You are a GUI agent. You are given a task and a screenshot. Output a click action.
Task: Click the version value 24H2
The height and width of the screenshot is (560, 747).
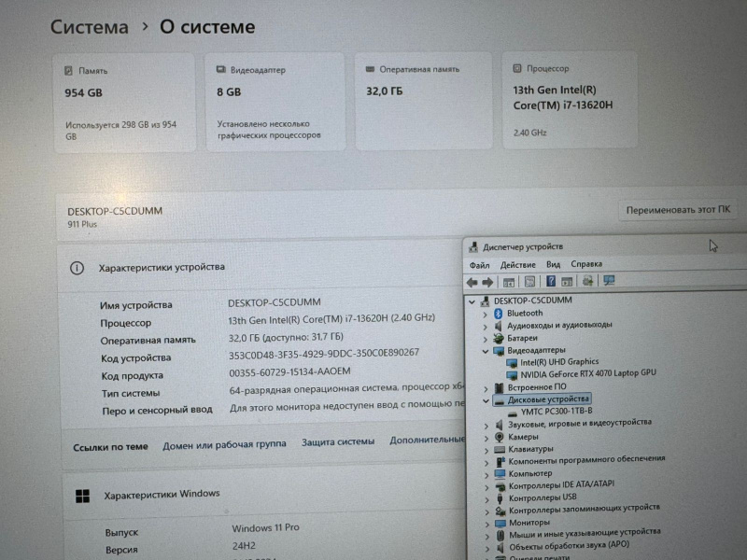click(244, 546)
